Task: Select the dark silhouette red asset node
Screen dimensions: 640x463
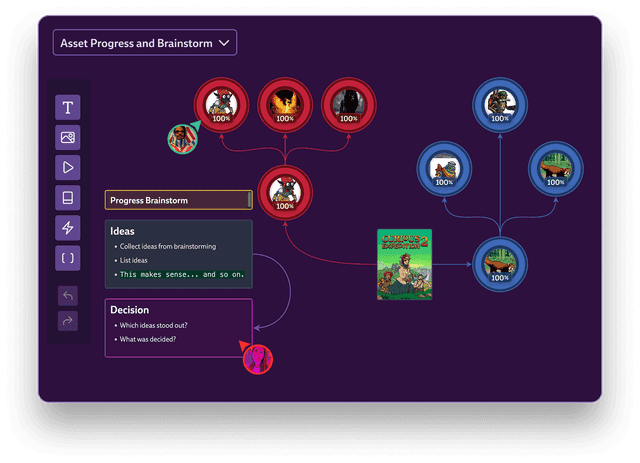Action: pyautogui.click(x=347, y=103)
